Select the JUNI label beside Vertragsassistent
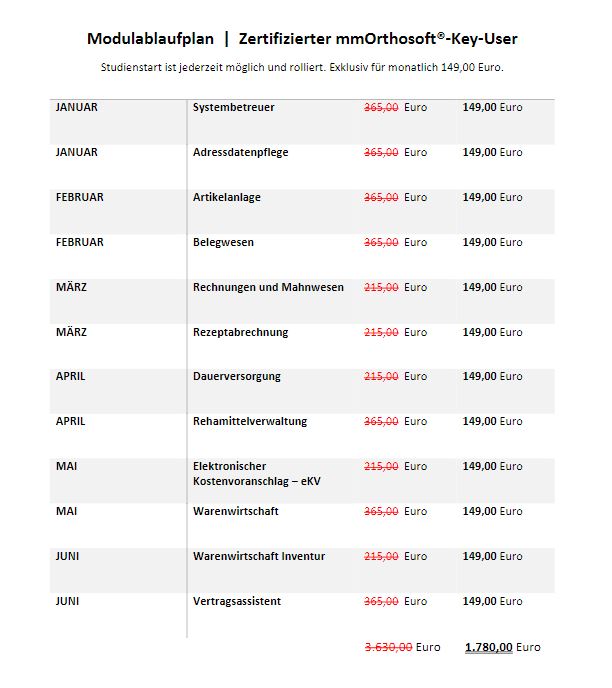 coord(67,601)
